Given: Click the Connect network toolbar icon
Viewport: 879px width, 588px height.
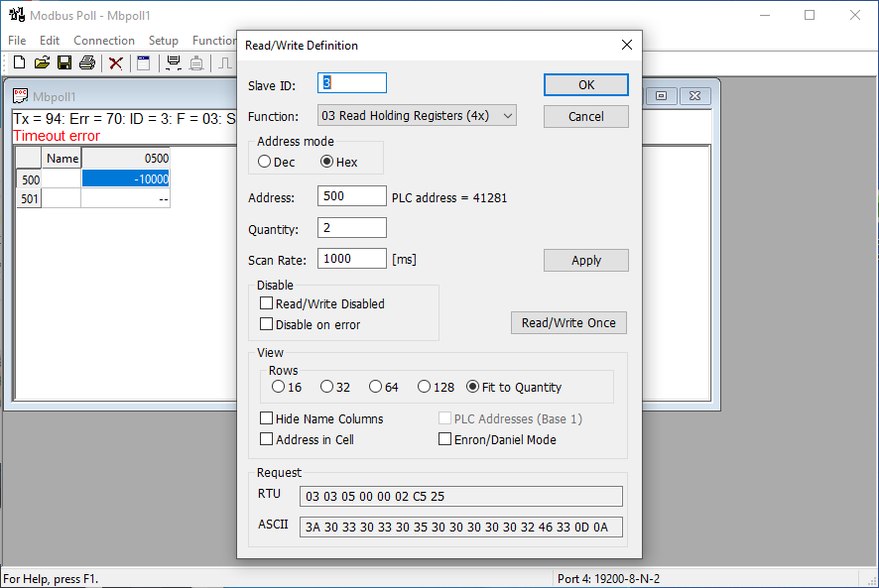Looking at the screenshot, I should pyautogui.click(x=174, y=63).
